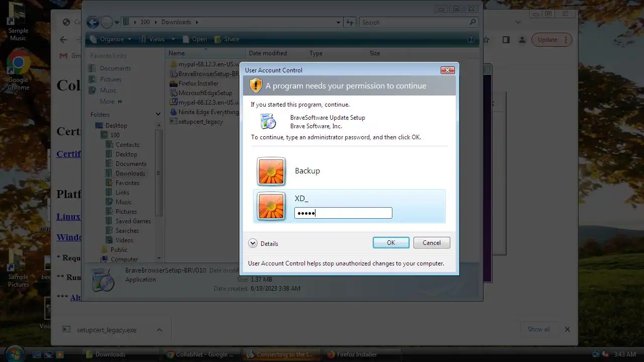Click Chrome side panel icon
This screenshot has height=362, width=644.
click(506, 40)
